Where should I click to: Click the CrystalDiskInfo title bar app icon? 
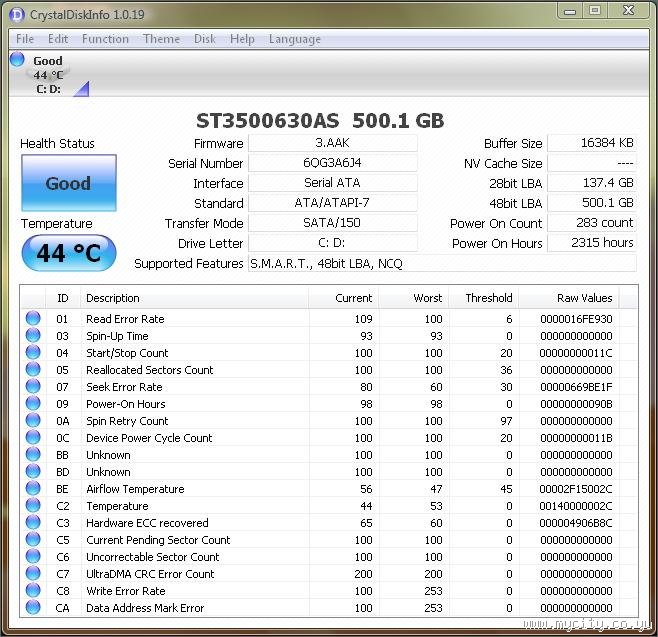coord(18,13)
